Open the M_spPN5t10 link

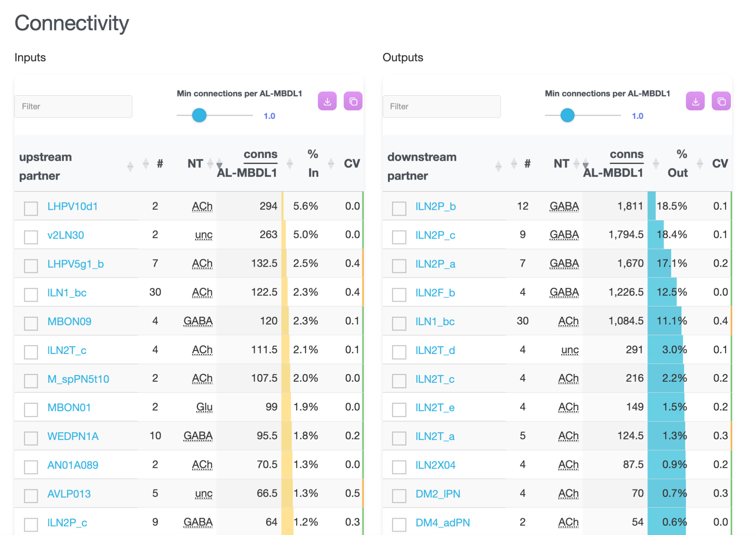click(78, 379)
